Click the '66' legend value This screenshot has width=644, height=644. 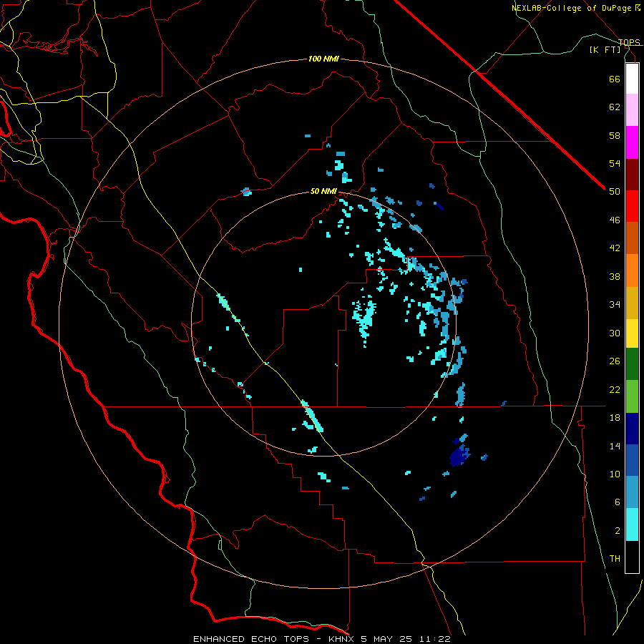615,79
